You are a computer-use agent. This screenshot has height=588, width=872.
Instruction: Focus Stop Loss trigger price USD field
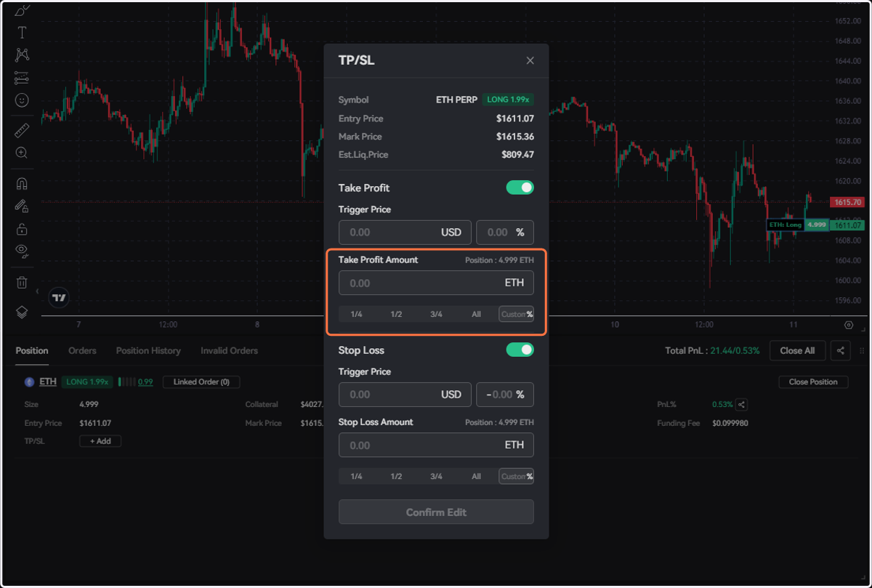tap(405, 395)
